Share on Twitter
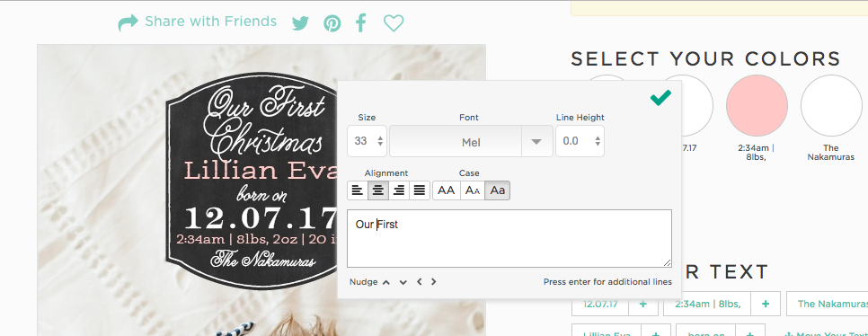This screenshot has width=868, height=336. pyautogui.click(x=300, y=23)
